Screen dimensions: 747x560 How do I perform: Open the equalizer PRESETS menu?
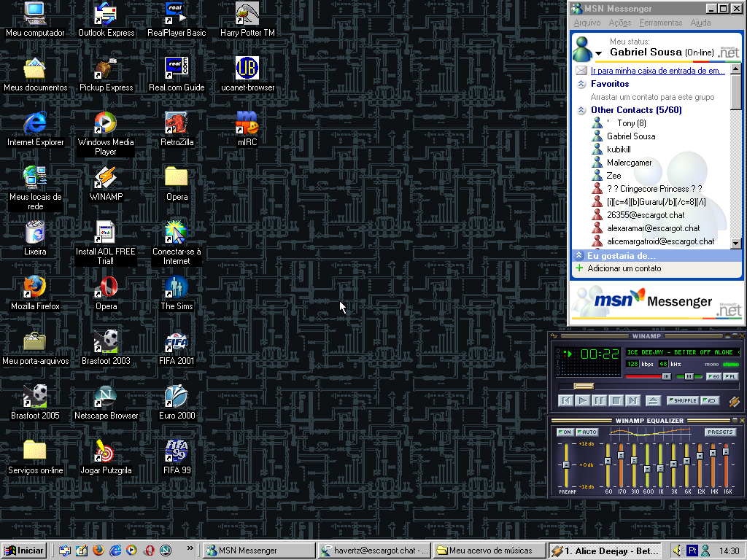[x=720, y=432]
